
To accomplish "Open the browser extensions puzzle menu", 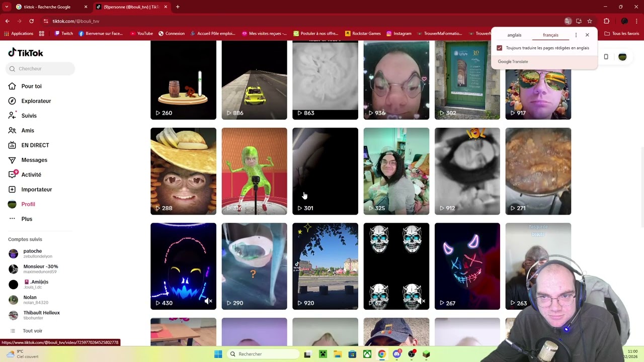I will [x=606, y=21].
